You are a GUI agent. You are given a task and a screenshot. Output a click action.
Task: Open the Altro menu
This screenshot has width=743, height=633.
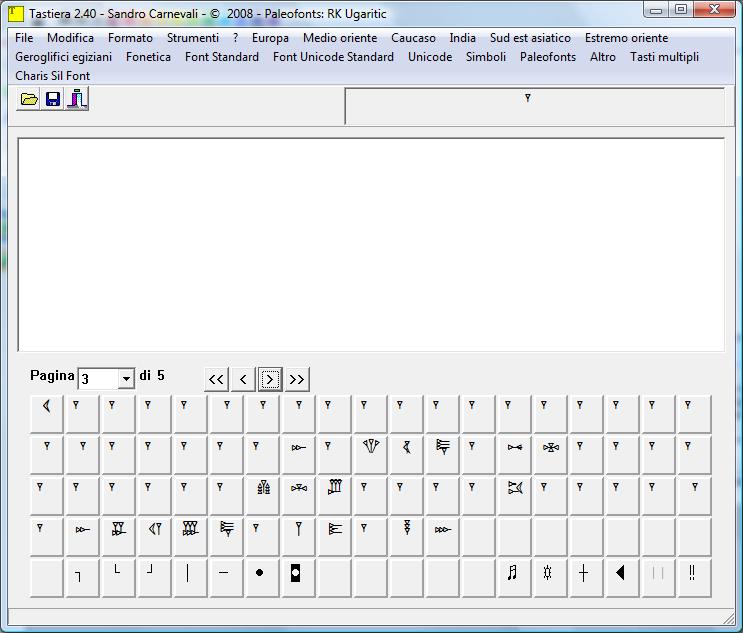tap(603, 57)
